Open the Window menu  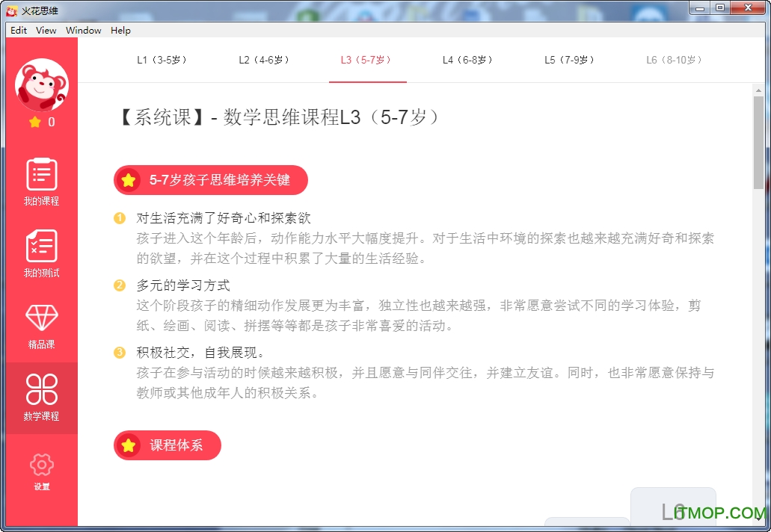click(83, 30)
